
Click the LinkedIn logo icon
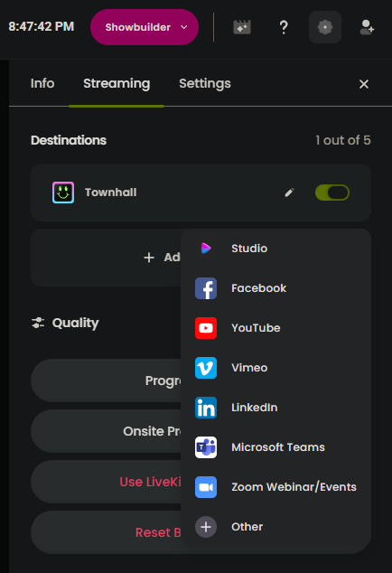click(x=206, y=408)
